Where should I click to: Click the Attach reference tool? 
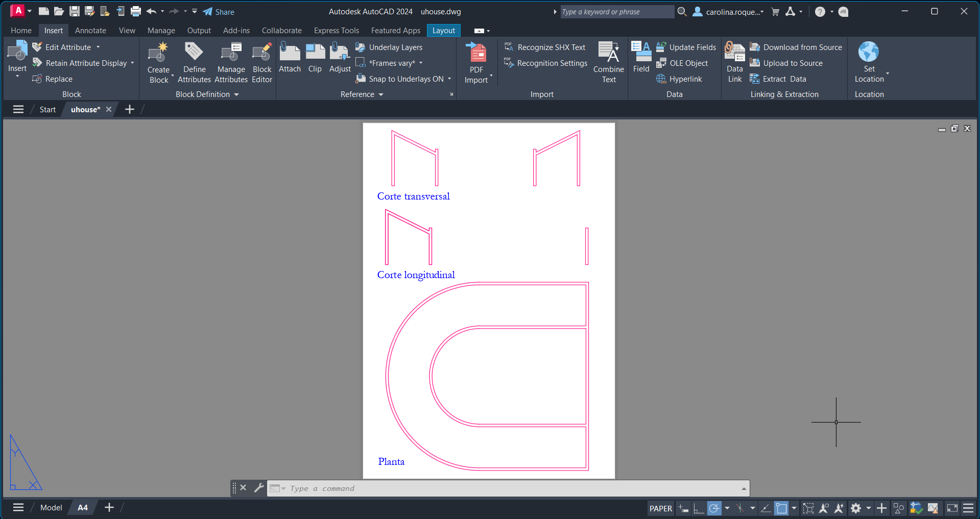290,58
